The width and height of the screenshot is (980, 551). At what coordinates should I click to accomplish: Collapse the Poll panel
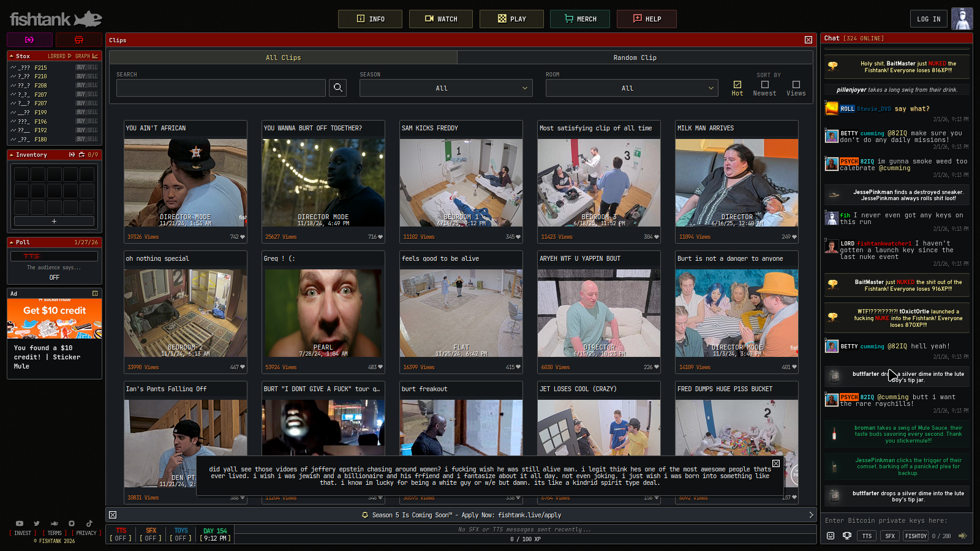(x=12, y=242)
